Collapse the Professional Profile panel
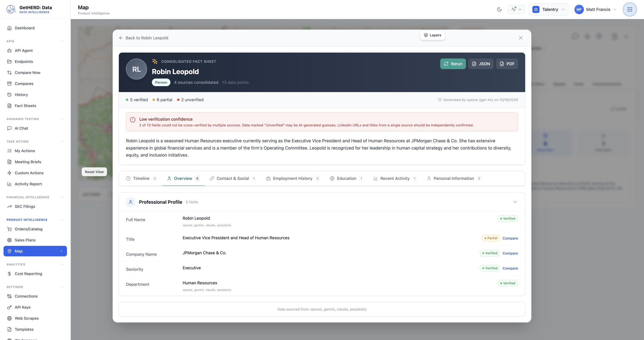This screenshot has height=340, width=644. pyautogui.click(x=515, y=202)
